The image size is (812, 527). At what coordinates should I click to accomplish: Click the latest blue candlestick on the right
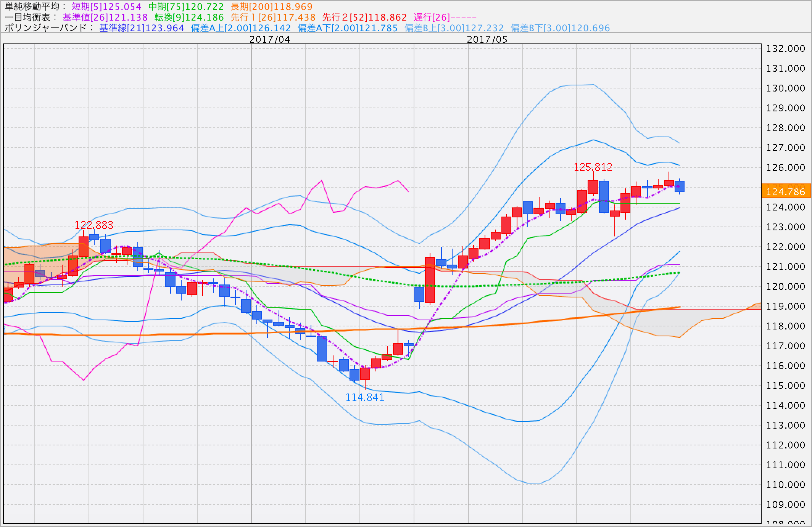(x=680, y=186)
